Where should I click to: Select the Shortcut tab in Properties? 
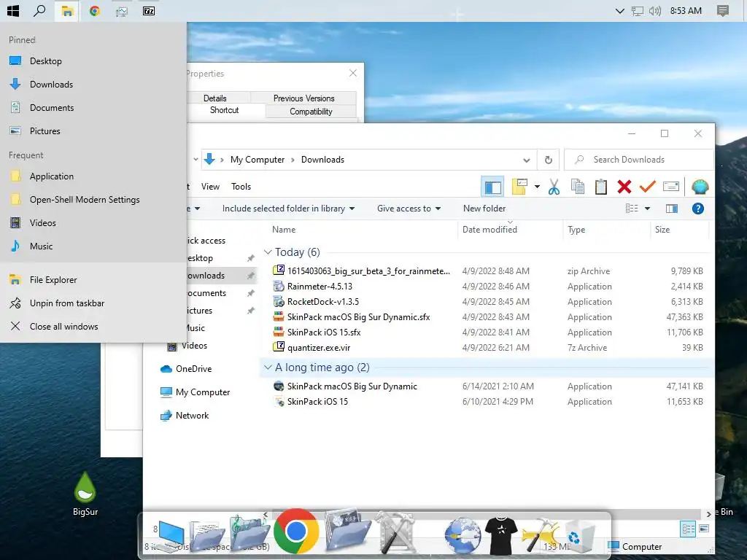coord(225,110)
